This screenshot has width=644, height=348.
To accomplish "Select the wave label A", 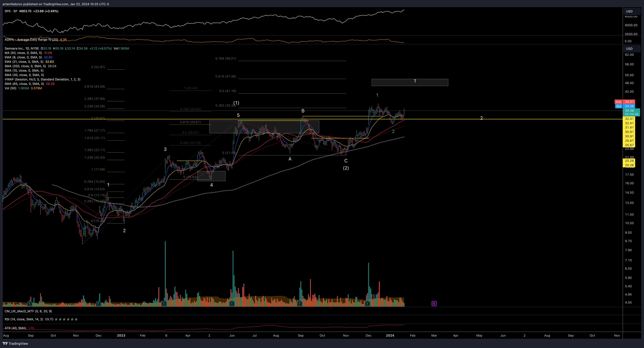I will 290,159.
